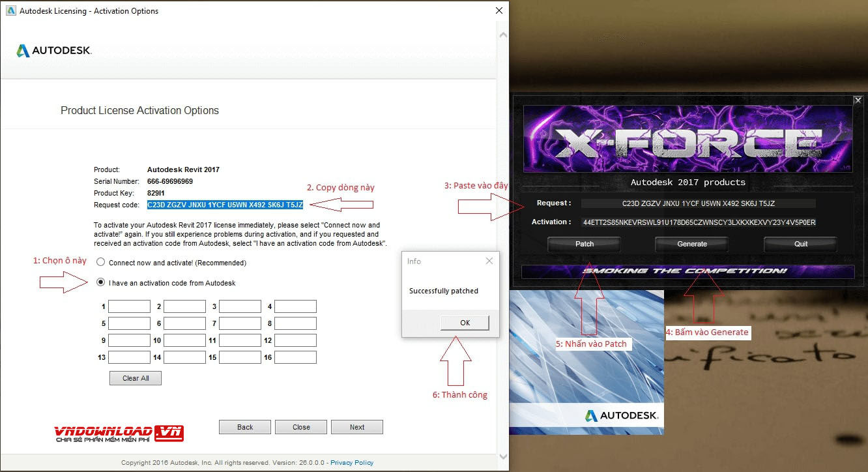
Task: Click activation code box 10
Action: pyautogui.click(x=184, y=340)
